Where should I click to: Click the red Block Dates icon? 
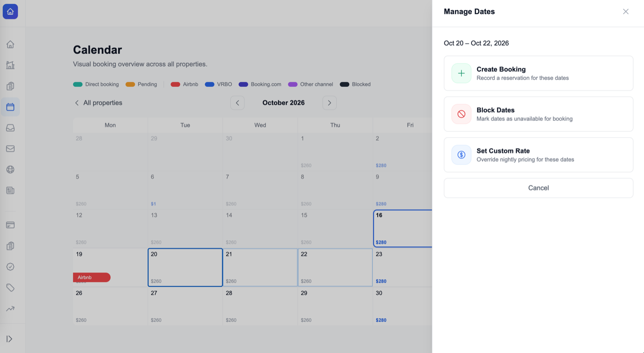461,114
